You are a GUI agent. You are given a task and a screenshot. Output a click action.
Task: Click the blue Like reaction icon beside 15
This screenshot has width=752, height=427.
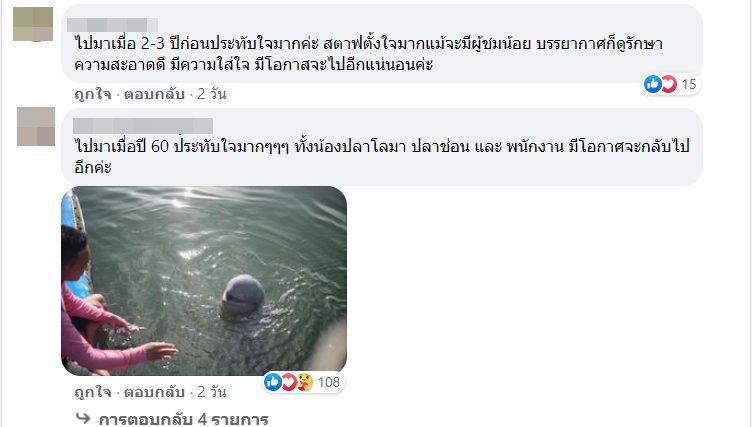[653, 84]
